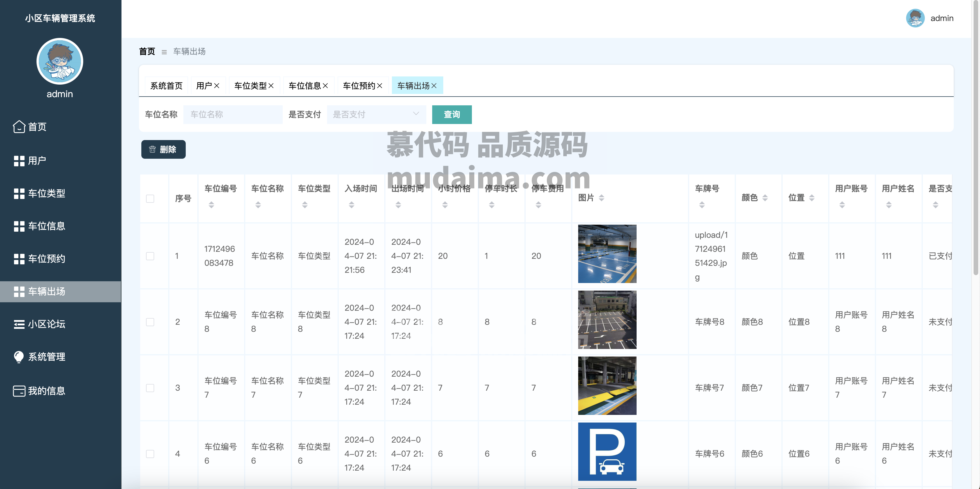Sort by 颜色 column arrows
Screen dimensions: 980x489
tap(765, 198)
